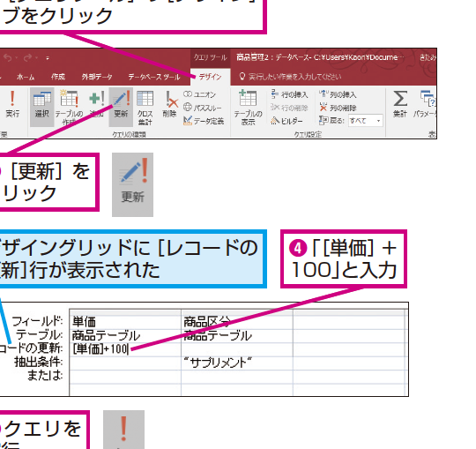Open the データベース ツール ribbon tab
Screen dimensions: 476x449
pos(154,77)
